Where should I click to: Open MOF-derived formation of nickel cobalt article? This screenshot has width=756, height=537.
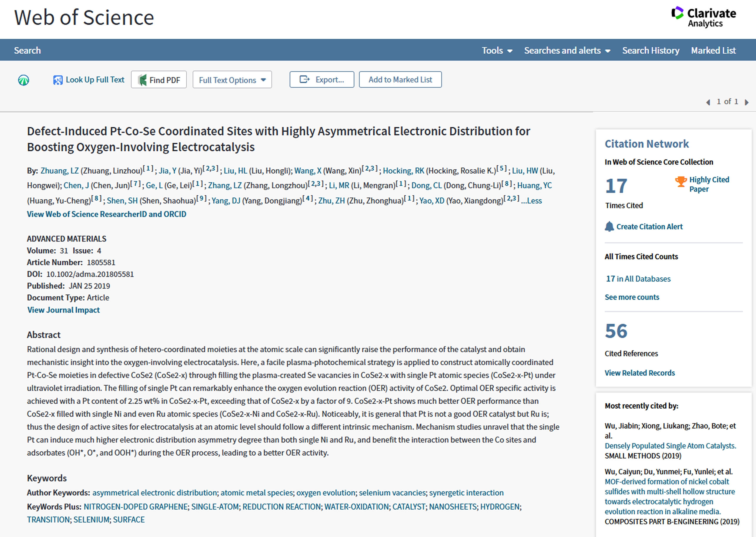670,497
